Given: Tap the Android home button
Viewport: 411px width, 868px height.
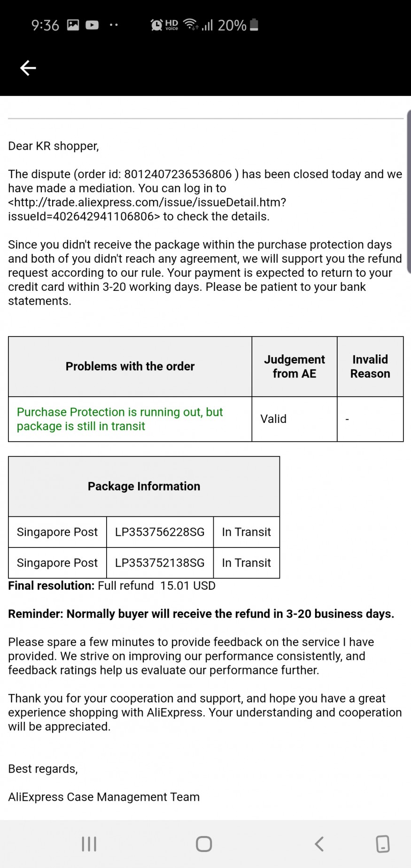Looking at the screenshot, I should point(204,844).
